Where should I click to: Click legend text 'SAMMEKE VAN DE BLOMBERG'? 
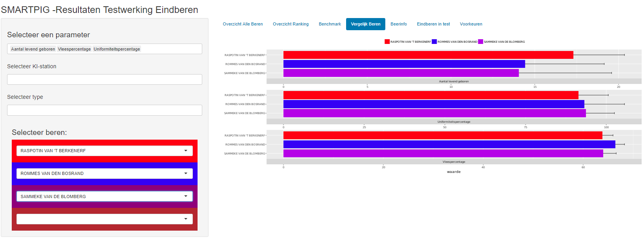tap(504, 42)
